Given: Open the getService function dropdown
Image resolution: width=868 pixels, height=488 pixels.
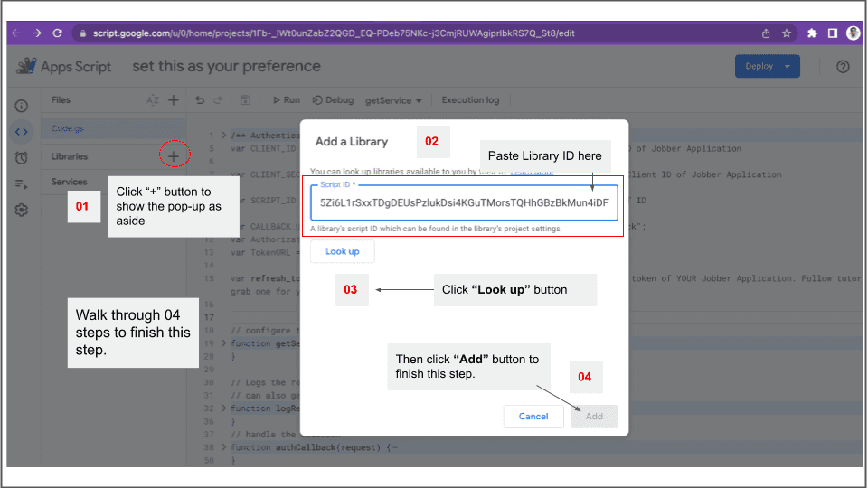Looking at the screenshot, I should pyautogui.click(x=394, y=100).
